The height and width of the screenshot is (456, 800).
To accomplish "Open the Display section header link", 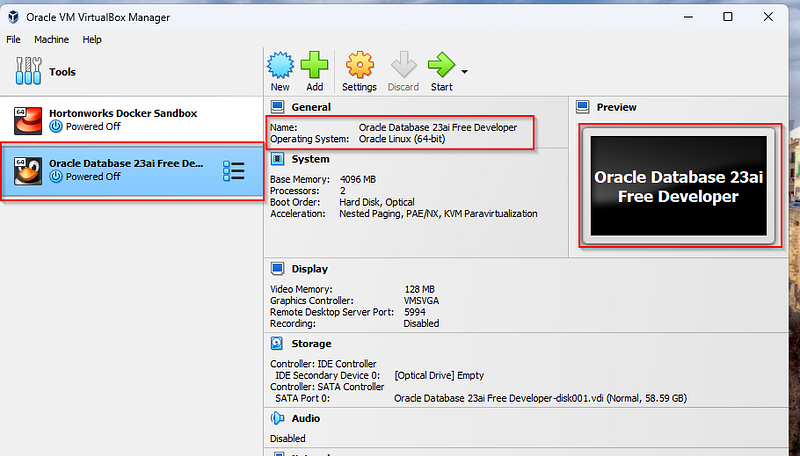I will [310, 269].
